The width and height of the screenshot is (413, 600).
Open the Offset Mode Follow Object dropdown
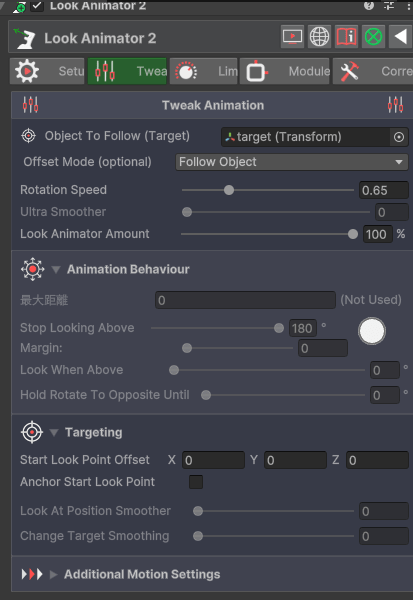tap(292, 162)
